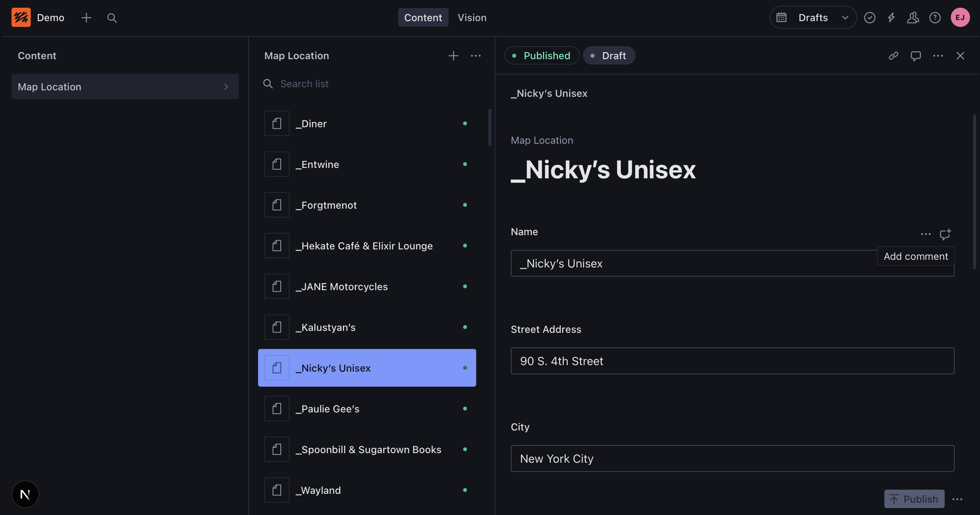980x515 pixels.
Task: Switch to the Content tab
Action: pos(423,18)
